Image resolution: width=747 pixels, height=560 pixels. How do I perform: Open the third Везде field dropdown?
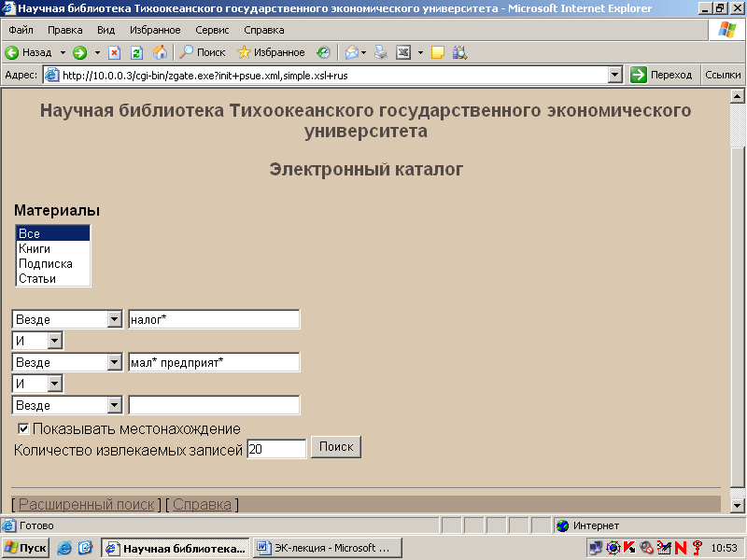pos(114,405)
